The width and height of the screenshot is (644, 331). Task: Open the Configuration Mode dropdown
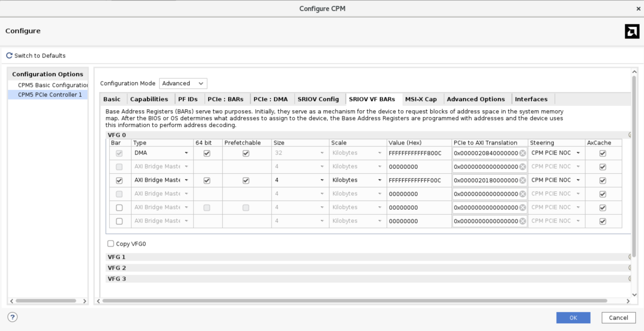point(183,83)
